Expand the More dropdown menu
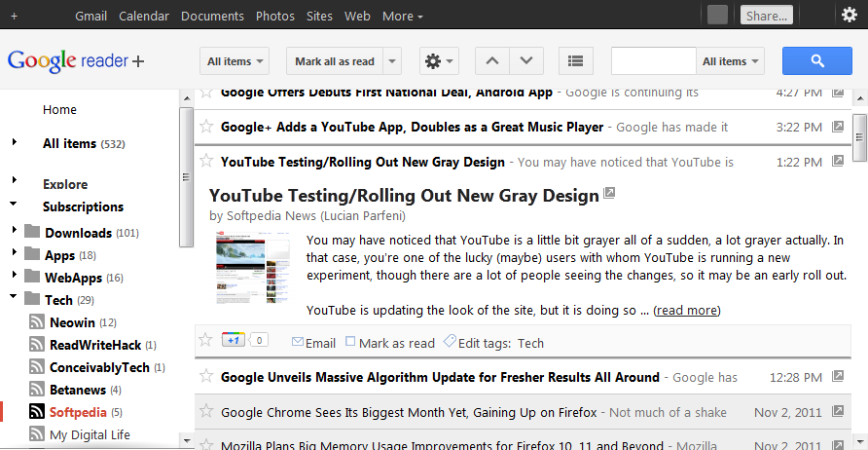Screen dimensions: 868x450 (403, 16)
